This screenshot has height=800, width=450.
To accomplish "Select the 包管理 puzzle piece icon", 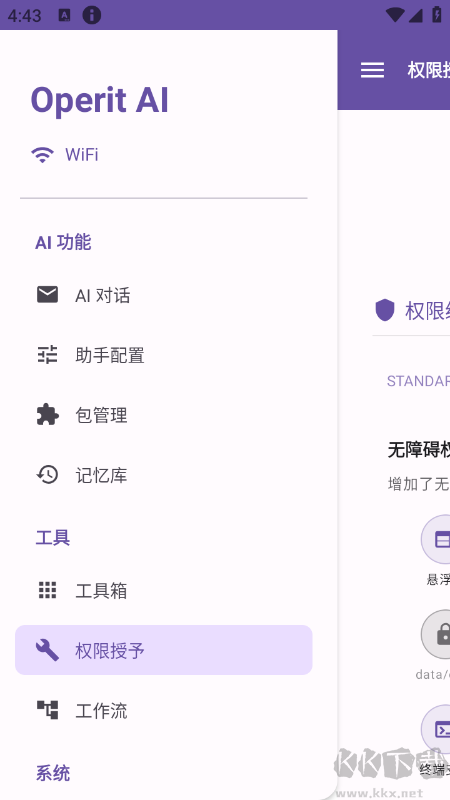I will tap(47, 415).
